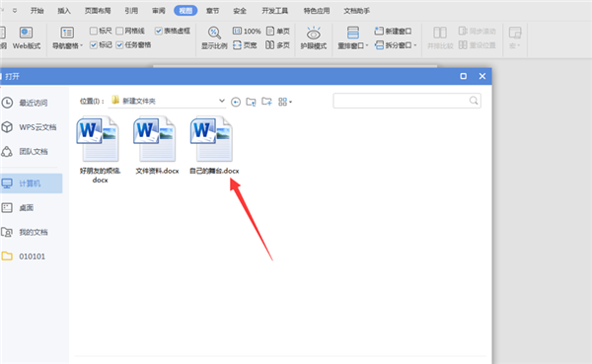This screenshot has height=364, width=592.
Task: Click the 显示比例 zoom icon
Action: pos(214,33)
